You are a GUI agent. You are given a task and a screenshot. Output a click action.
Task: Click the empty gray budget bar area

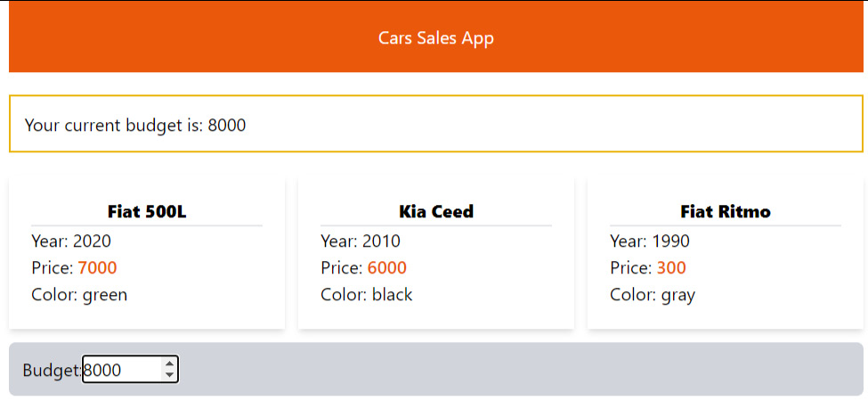pos(534,369)
